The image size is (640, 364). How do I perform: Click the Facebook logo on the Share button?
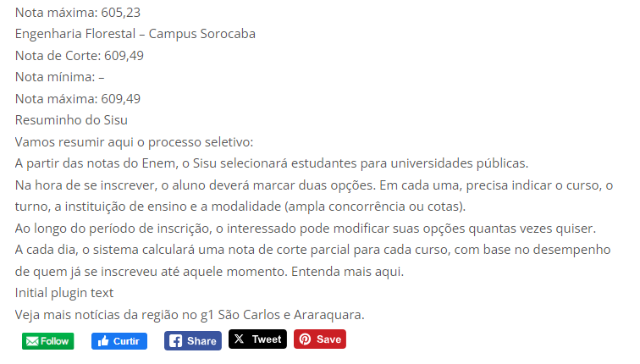pos(175,341)
